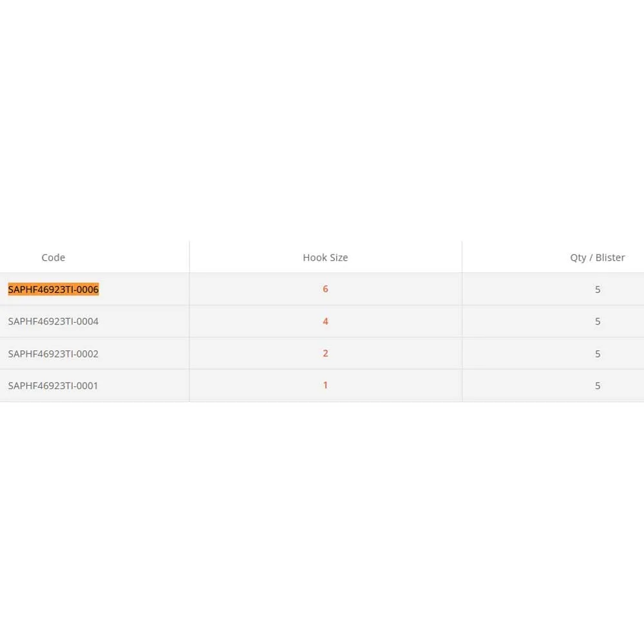644x644 pixels.
Task: Select highlighted code SAPHF46923TI-0006
Action: click(53, 290)
